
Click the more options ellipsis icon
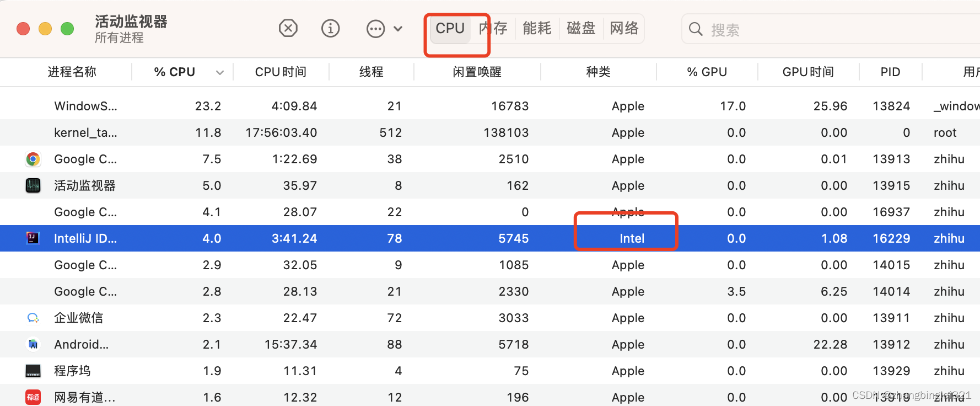(x=376, y=29)
